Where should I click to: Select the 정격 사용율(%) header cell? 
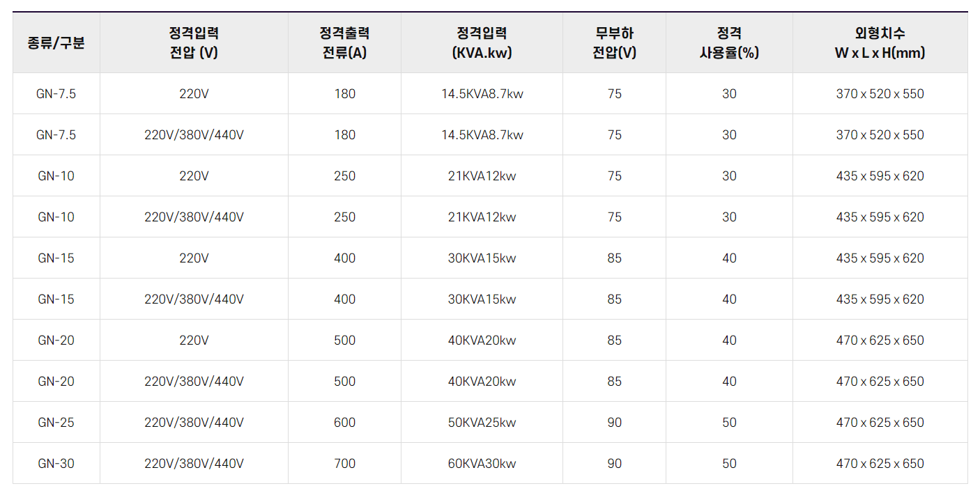730,42
